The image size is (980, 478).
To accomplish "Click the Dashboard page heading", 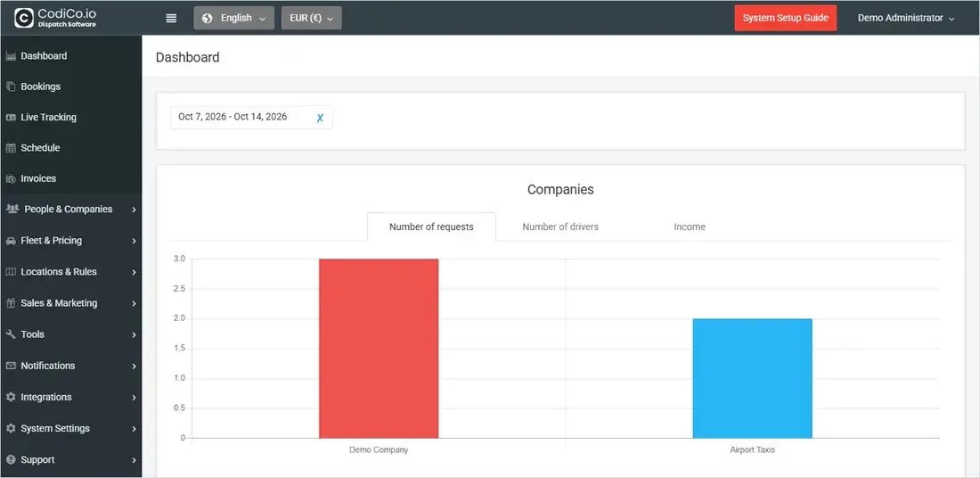I will pyautogui.click(x=187, y=58).
